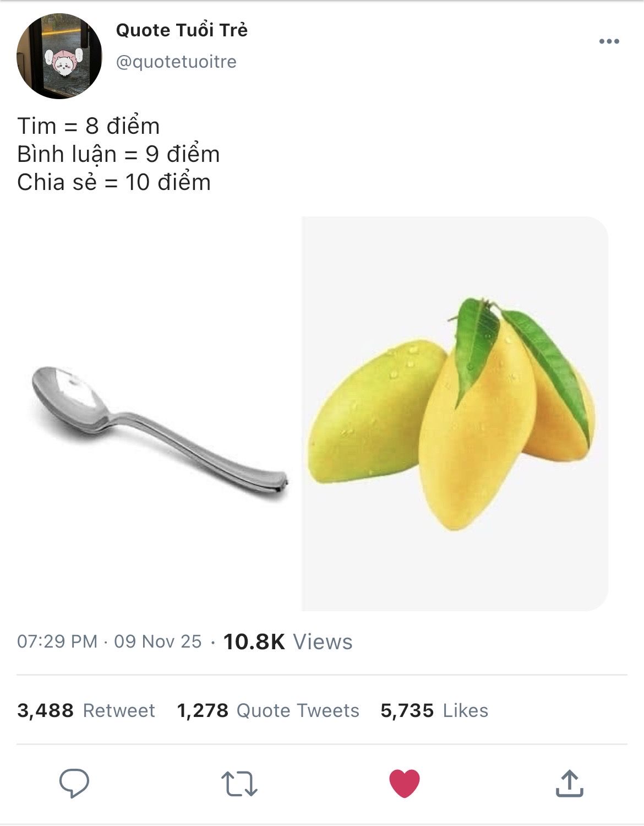
Task: View the spoon image
Action: click(x=157, y=430)
